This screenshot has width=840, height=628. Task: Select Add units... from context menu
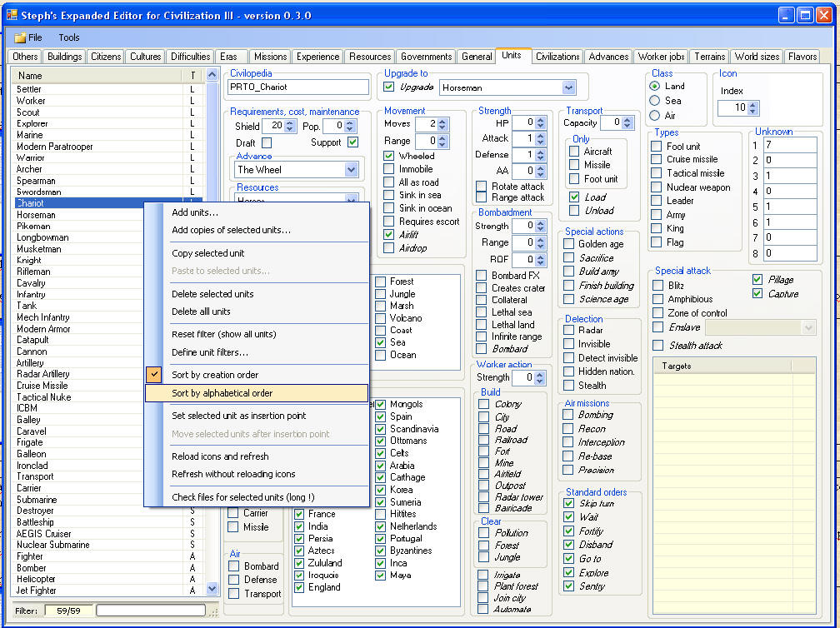[194, 212]
